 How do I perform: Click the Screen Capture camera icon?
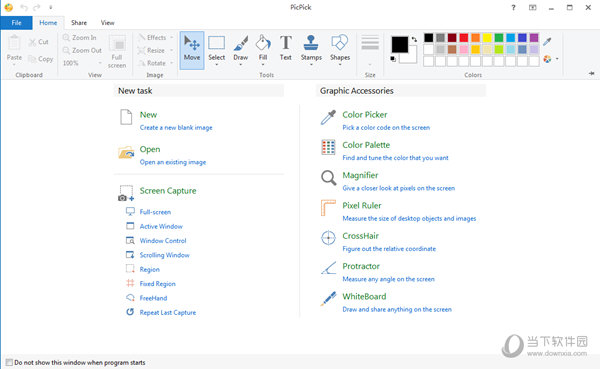pos(126,193)
